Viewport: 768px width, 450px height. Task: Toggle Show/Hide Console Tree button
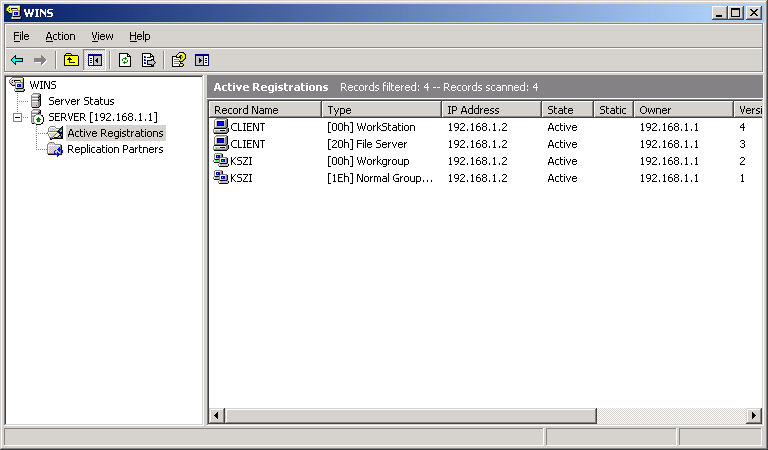coord(95,60)
